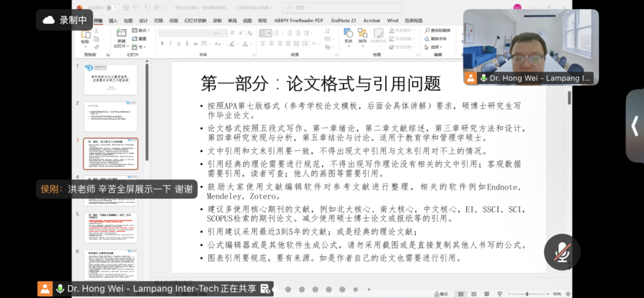644x298 pixels.
Task: Click the zoom slider in status bar
Action: point(527,294)
